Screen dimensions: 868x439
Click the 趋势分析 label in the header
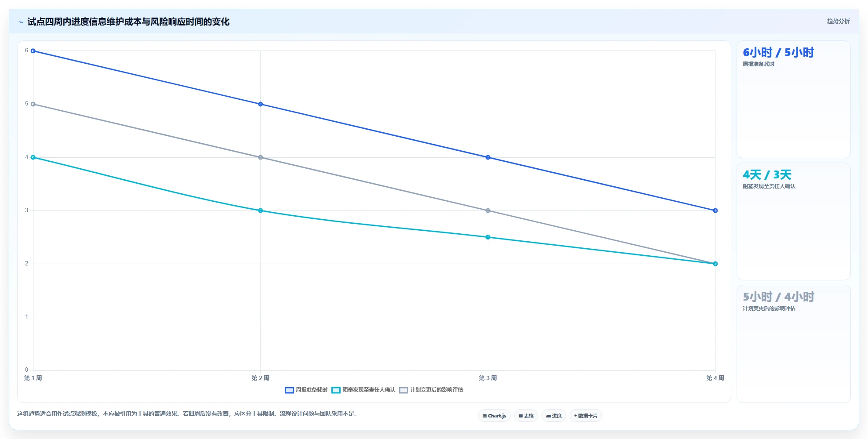coord(838,21)
